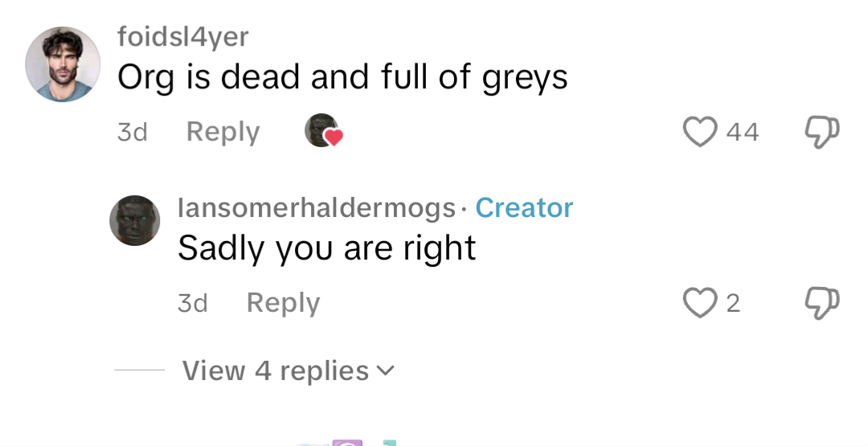Like the "Sadly you are right" reply
Image resolution: width=868 pixels, height=446 pixels.
[700, 303]
